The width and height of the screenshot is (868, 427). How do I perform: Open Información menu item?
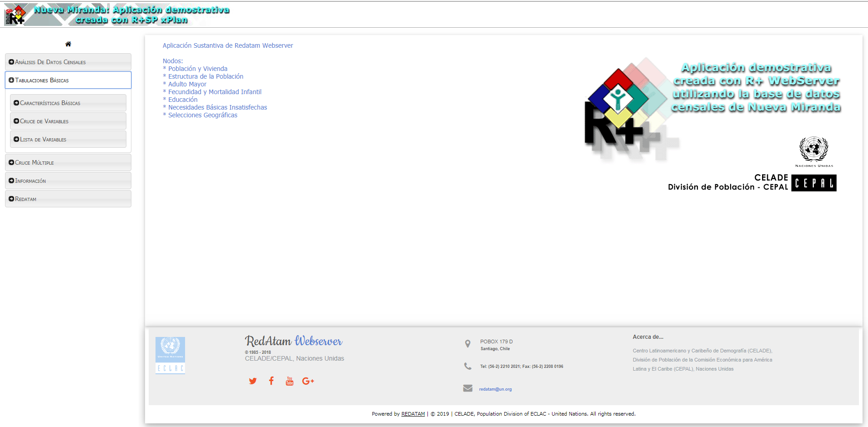[68, 181]
